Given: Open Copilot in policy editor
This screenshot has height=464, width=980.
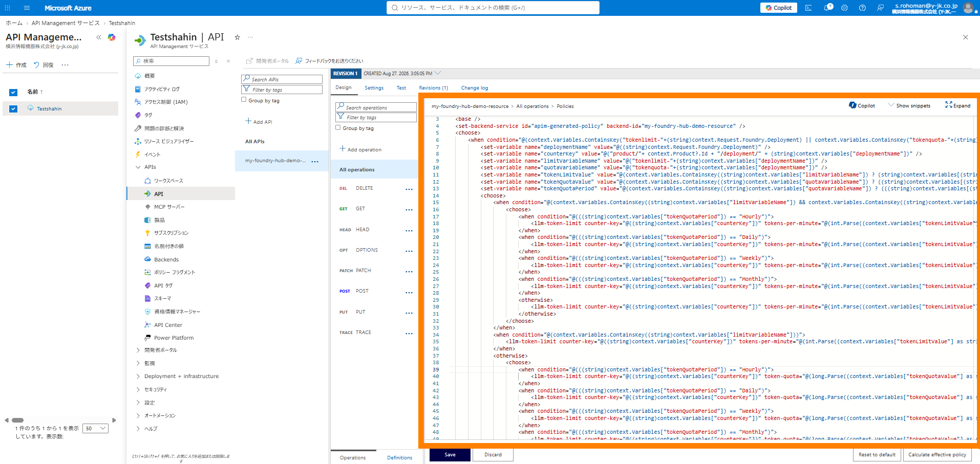Looking at the screenshot, I should pyautogui.click(x=862, y=105).
